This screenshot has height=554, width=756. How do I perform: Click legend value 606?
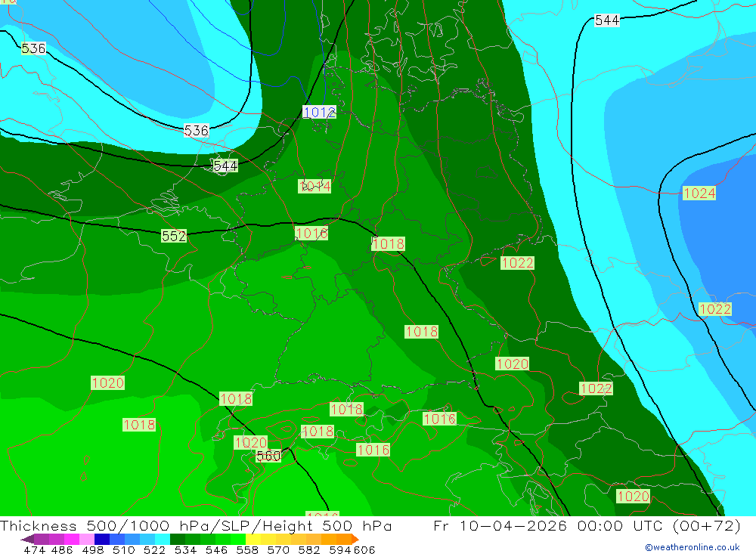(x=364, y=549)
